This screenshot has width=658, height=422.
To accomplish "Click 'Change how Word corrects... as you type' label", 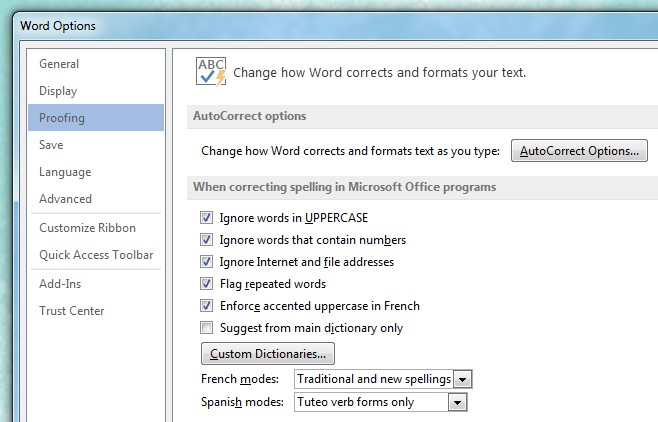I will (350, 151).
